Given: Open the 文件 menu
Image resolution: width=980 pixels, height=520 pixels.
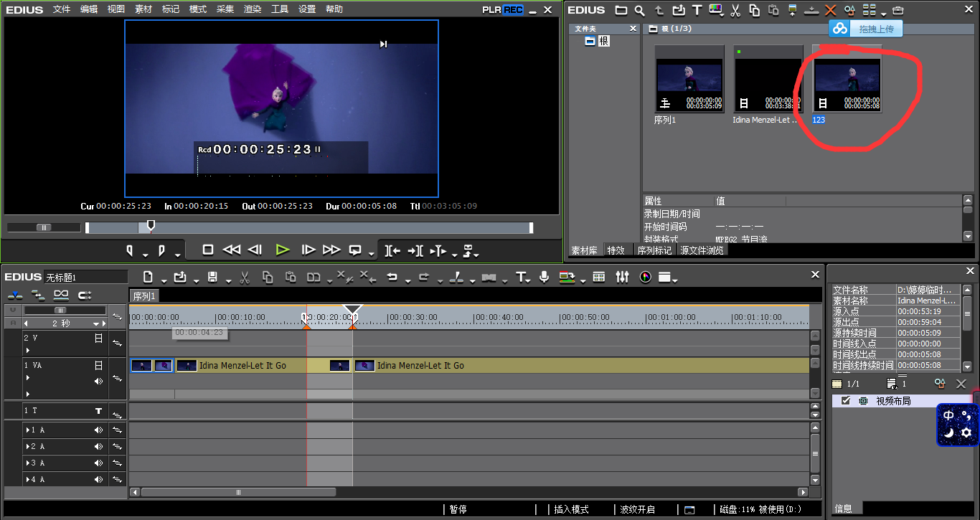Looking at the screenshot, I should tap(62, 9).
